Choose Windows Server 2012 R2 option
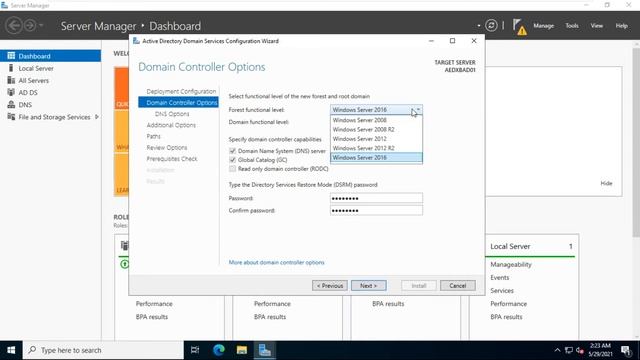The width and height of the screenshot is (640, 360). click(x=376, y=148)
